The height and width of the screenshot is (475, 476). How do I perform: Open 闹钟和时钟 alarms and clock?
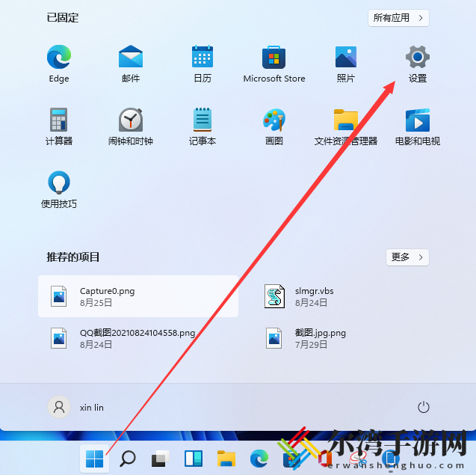[131, 126]
